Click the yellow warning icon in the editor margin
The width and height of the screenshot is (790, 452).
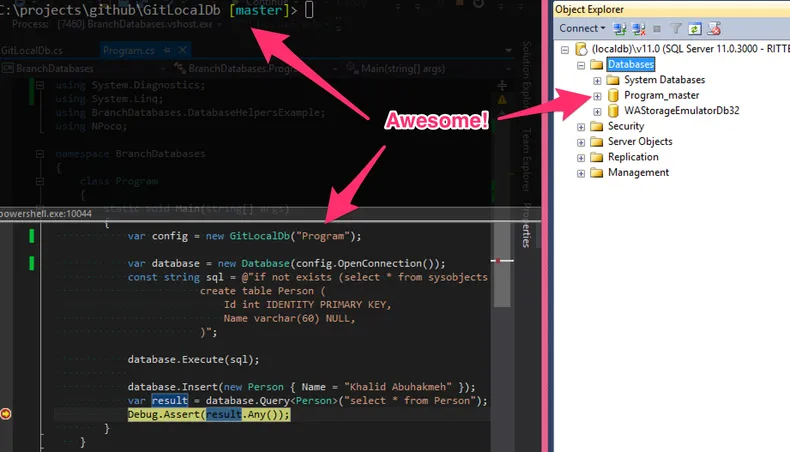[502, 100]
